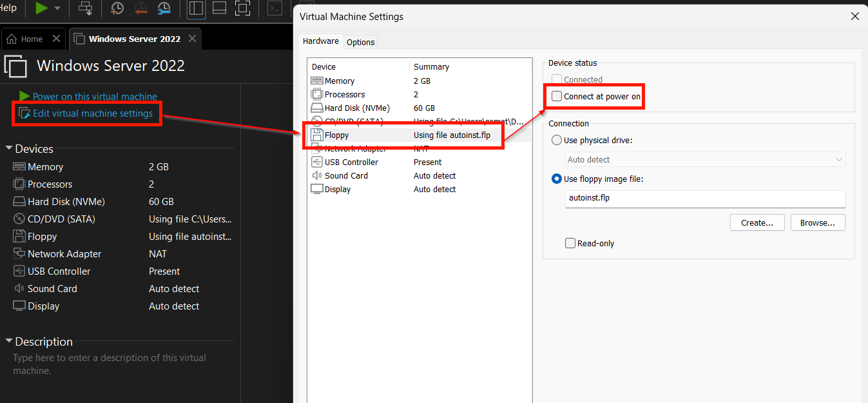
Task: Close the Windows Server 2022 tab
Action: pyautogui.click(x=192, y=39)
